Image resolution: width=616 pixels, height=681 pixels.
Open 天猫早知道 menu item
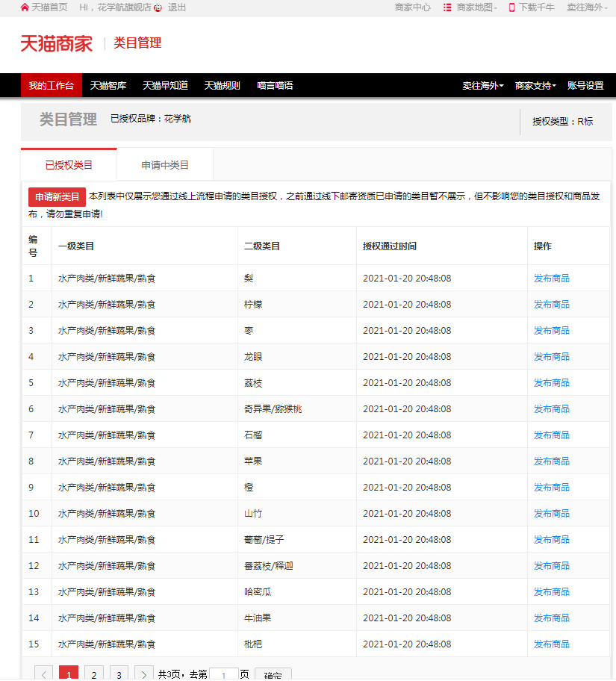point(165,86)
